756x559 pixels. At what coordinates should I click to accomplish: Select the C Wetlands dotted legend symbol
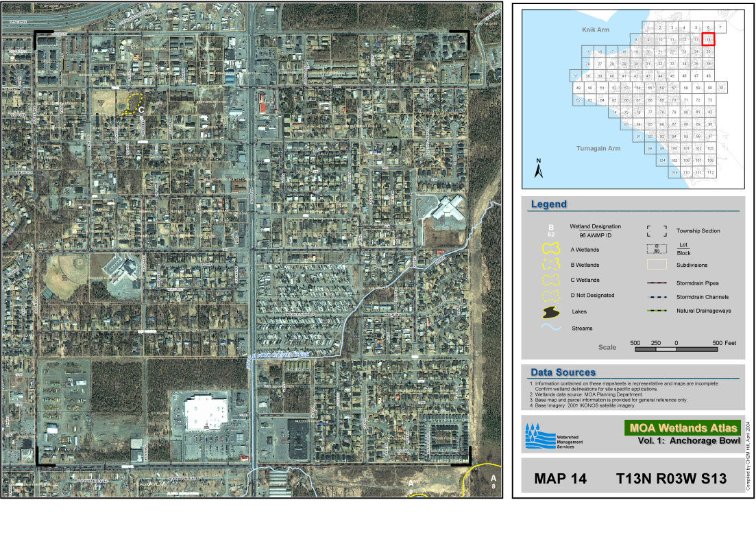pyautogui.click(x=551, y=281)
